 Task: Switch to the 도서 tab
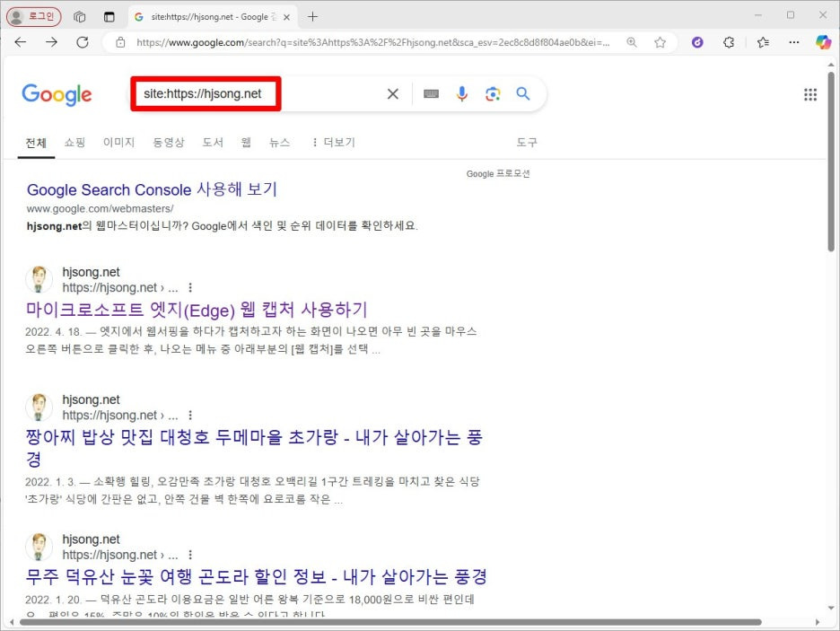coord(212,143)
